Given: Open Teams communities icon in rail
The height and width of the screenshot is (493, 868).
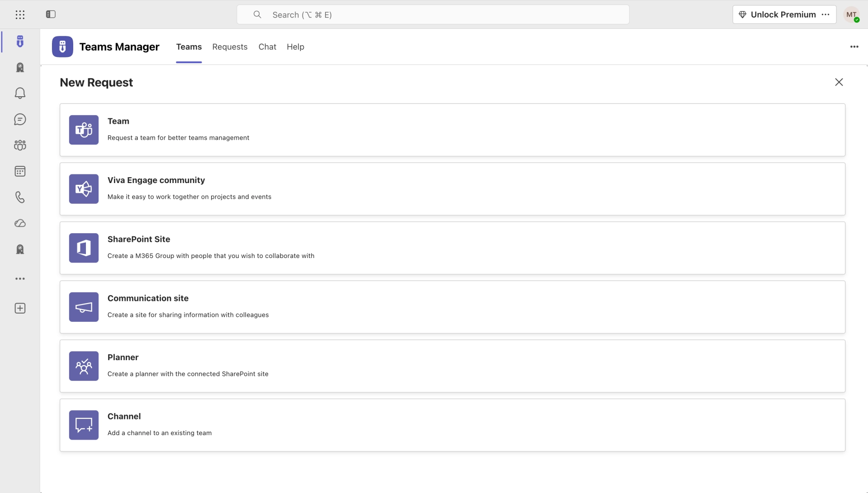Looking at the screenshot, I should pyautogui.click(x=20, y=145).
